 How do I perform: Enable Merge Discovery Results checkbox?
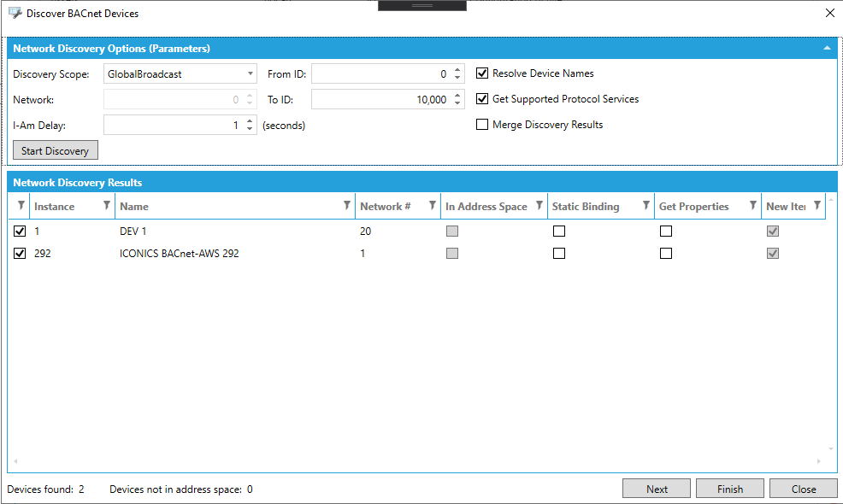pyautogui.click(x=482, y=125)
